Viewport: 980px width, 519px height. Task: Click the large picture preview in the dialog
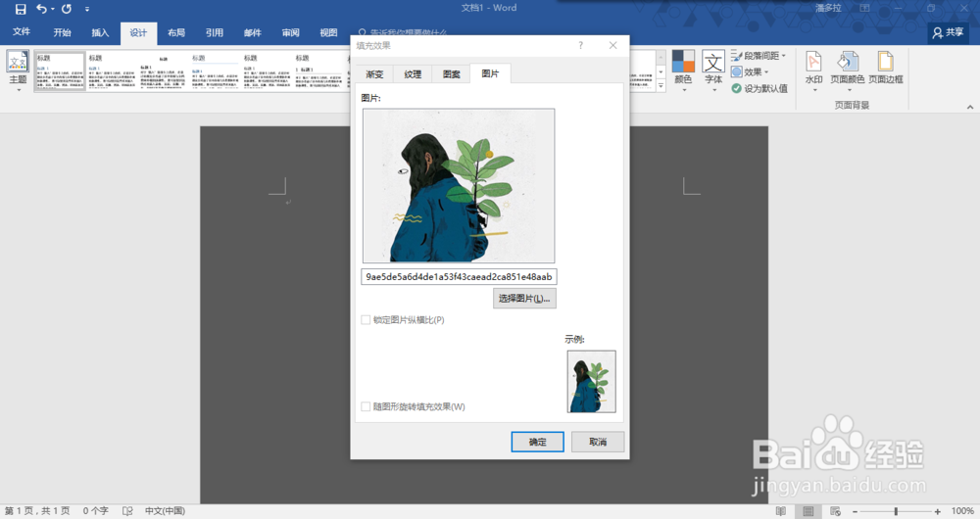(459, 185)
